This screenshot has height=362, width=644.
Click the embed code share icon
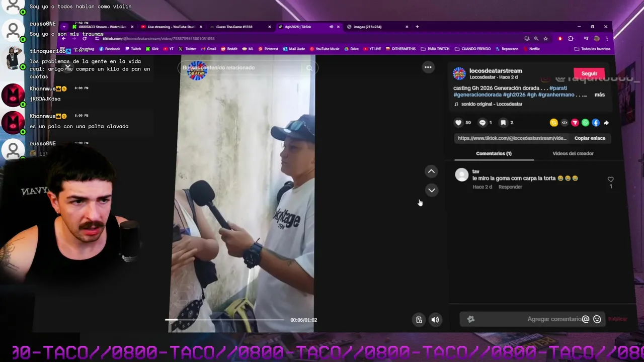click(565, 123)
